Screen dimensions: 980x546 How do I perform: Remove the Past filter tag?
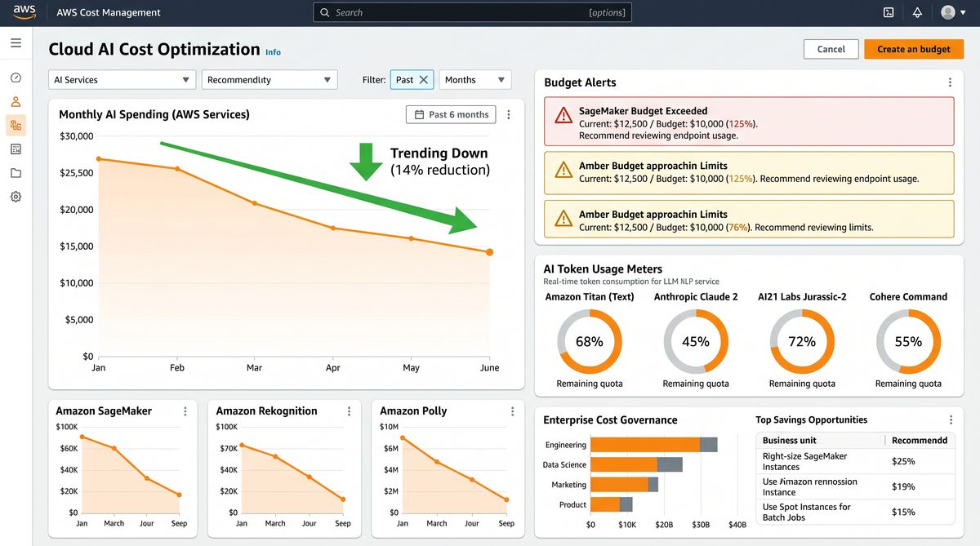pos(423,80)
